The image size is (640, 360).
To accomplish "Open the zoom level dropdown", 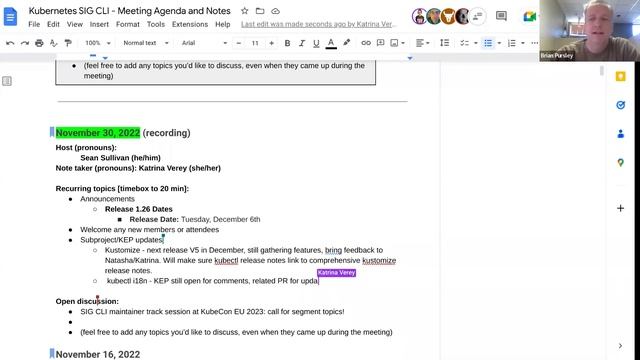I will pos(98,43).
